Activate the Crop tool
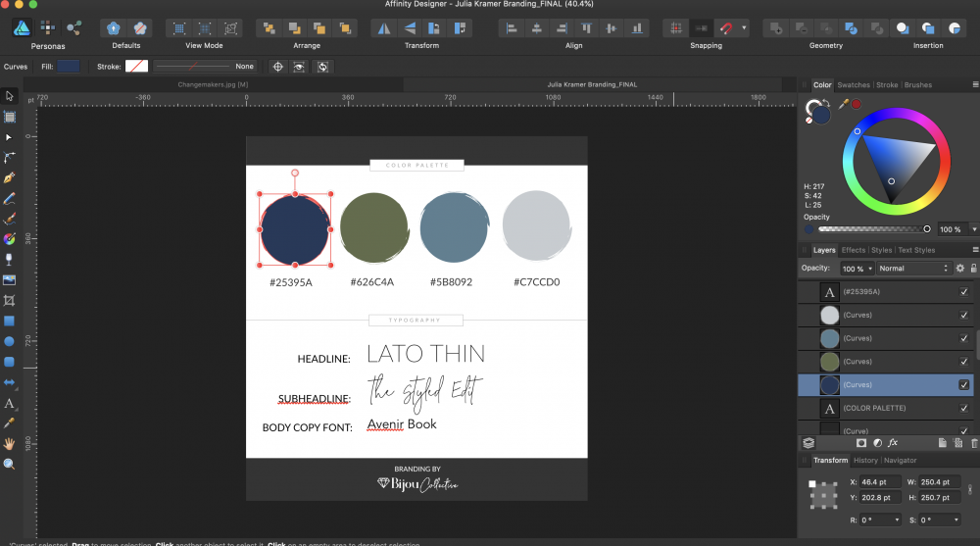980x546 pixels. click(x=10, y=300)
